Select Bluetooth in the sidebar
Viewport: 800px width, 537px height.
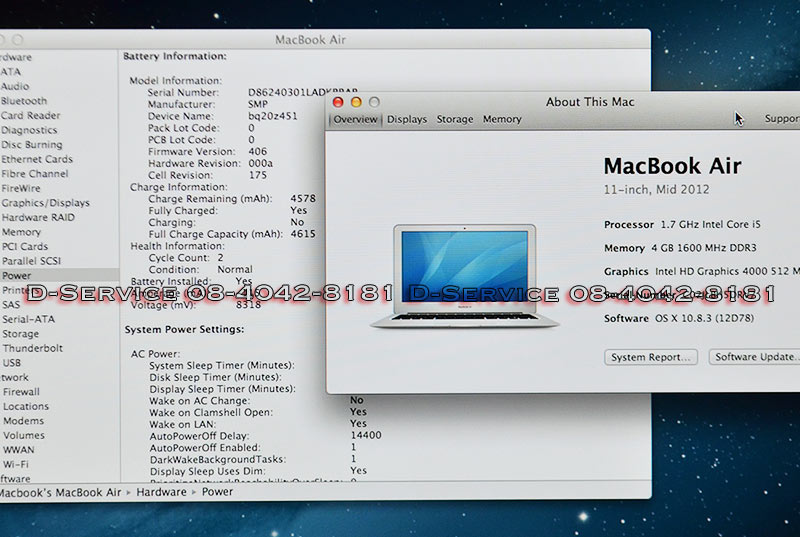coord(23,101)
